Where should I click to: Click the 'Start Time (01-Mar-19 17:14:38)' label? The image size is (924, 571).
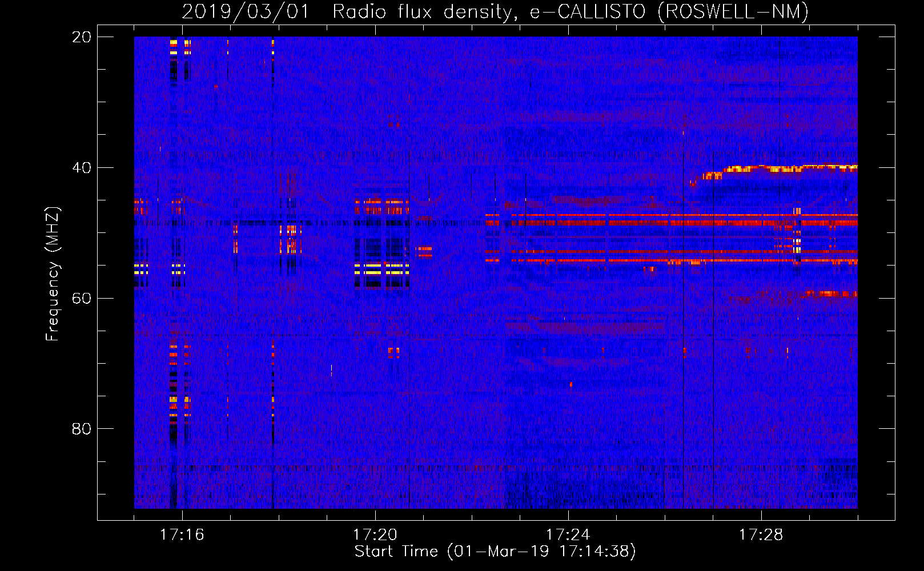(x=495, y=552)
